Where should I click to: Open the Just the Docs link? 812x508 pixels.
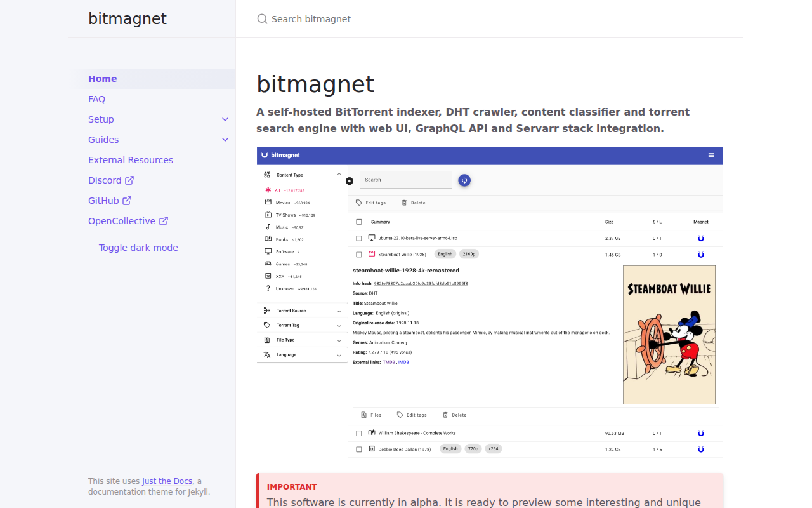pos(167,481)
